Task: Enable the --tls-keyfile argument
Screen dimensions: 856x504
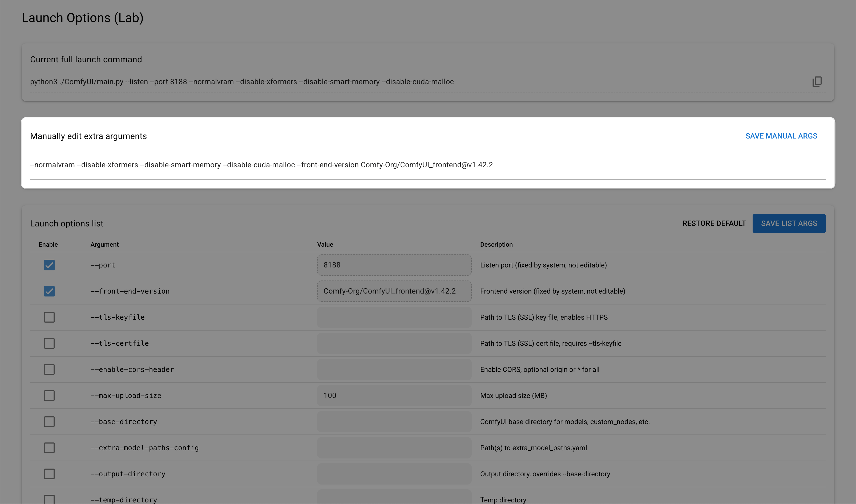Action: pyautogui.click(x=49, y=317)
